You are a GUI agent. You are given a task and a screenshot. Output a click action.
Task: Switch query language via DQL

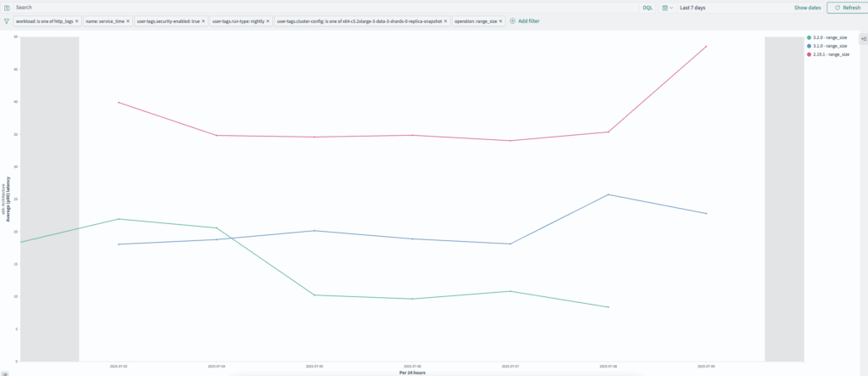click(647, 8)
